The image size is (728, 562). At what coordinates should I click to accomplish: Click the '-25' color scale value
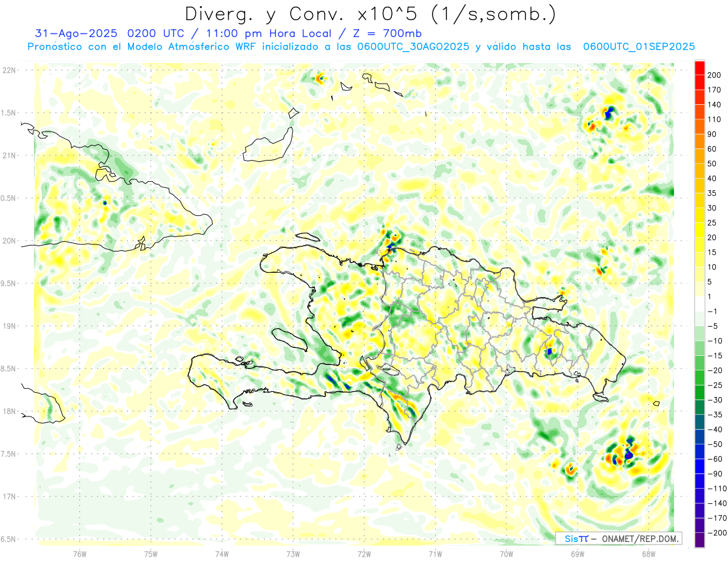(716, 385)
